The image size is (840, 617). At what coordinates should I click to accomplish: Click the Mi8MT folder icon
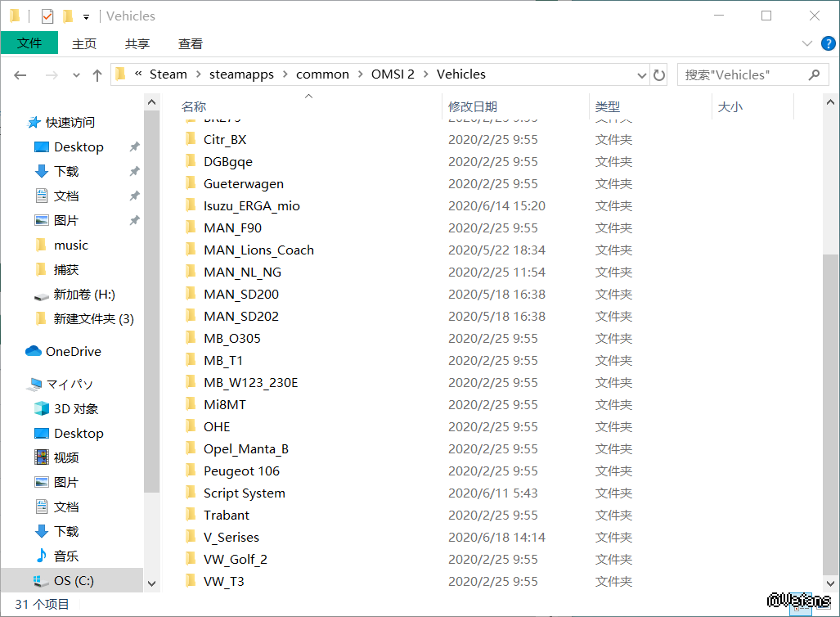tap(191, 403)
